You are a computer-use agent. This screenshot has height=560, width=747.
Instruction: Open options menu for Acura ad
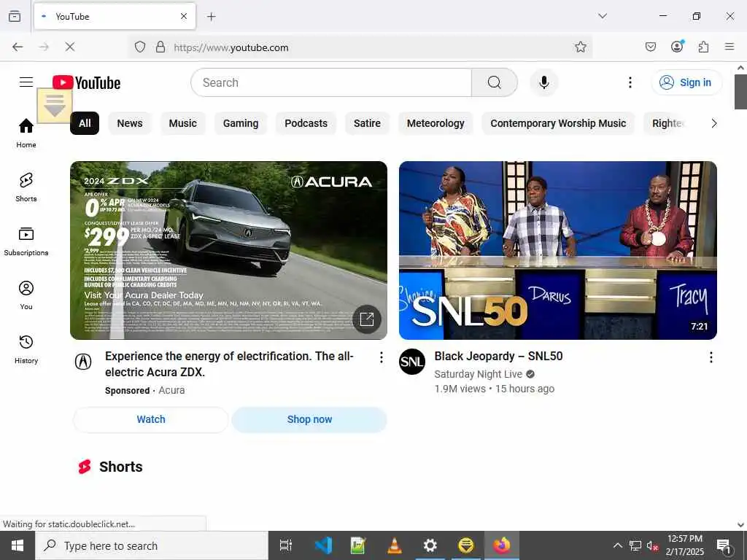381,357
